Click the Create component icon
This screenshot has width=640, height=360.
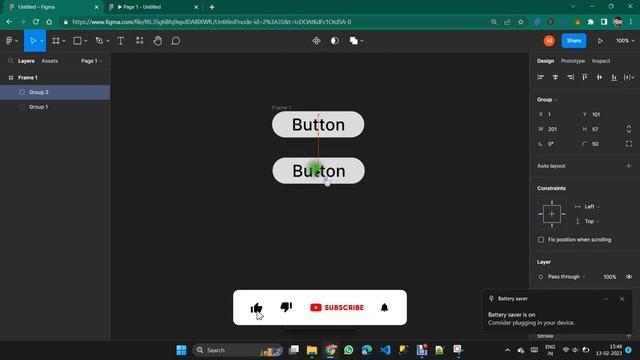[316, 41]
